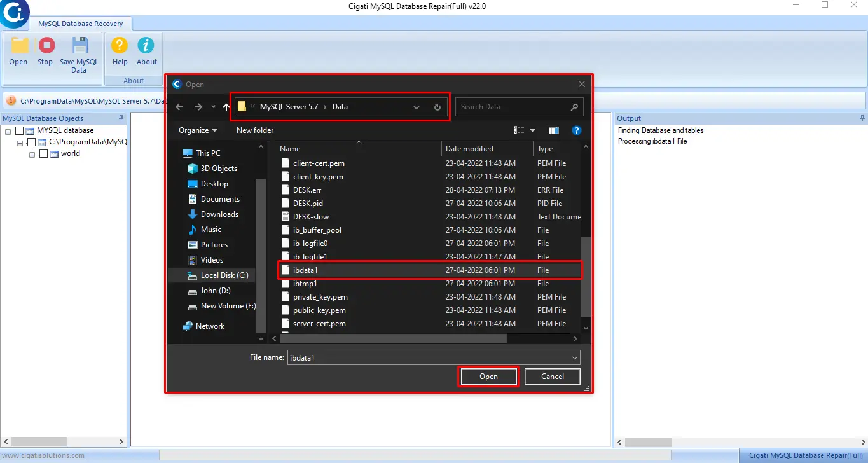
Task: Go up one folder level arrow
Action: click(226, 107)
